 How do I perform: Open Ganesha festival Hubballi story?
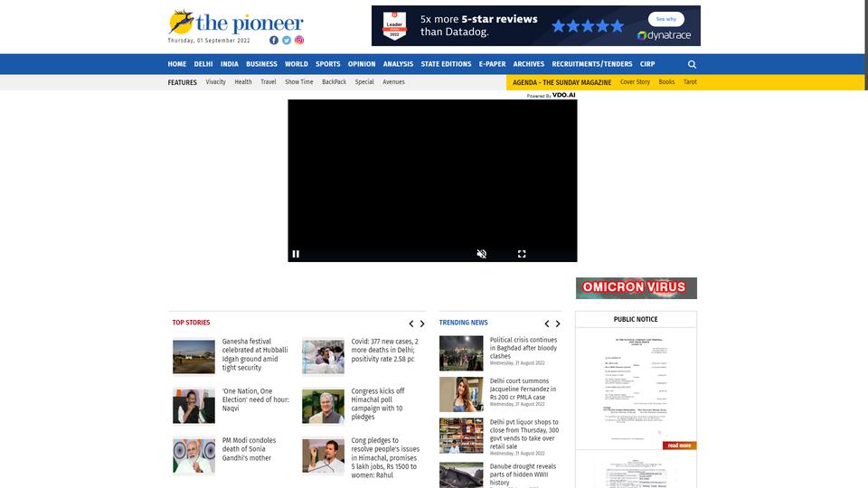pyautogui.click(x=255, y=354)
